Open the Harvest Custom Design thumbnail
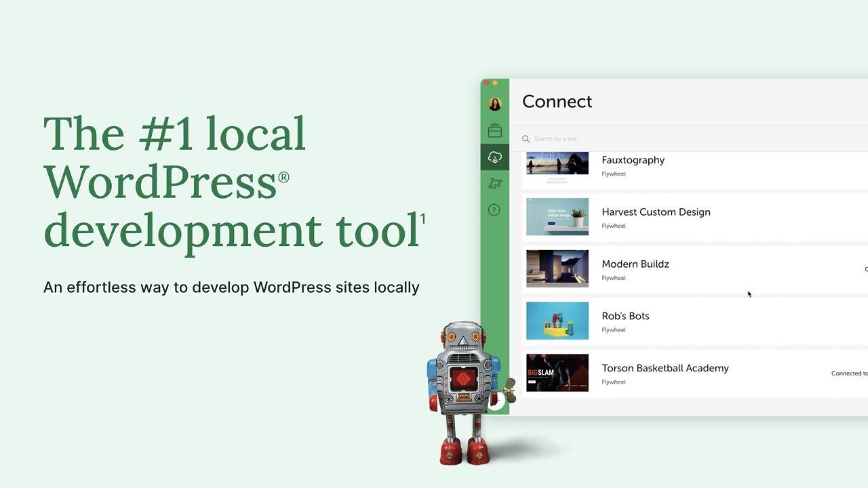The height and width of the screenshot is (488, 868). tap(557, 217)
